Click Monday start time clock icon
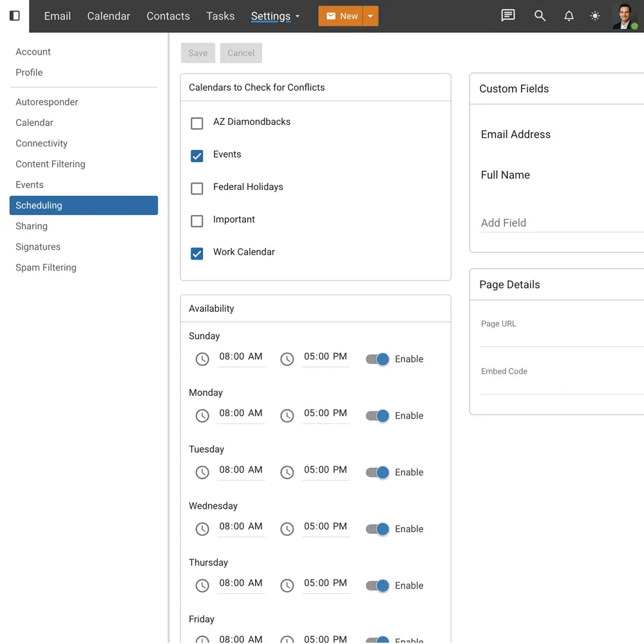The width and height of the screenshot is (644, 644). pyautogui.click(x=202, y=415)
